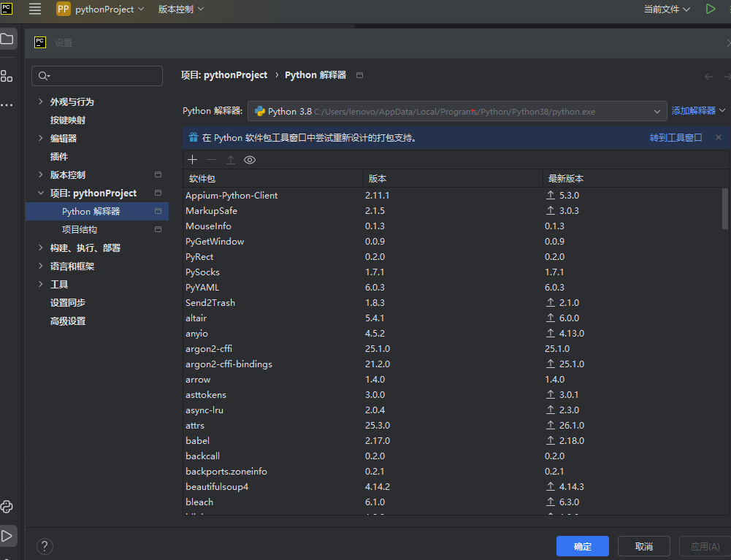Expand the 工具 settings section
The image size is (731, 560).
tap(41, 285)
